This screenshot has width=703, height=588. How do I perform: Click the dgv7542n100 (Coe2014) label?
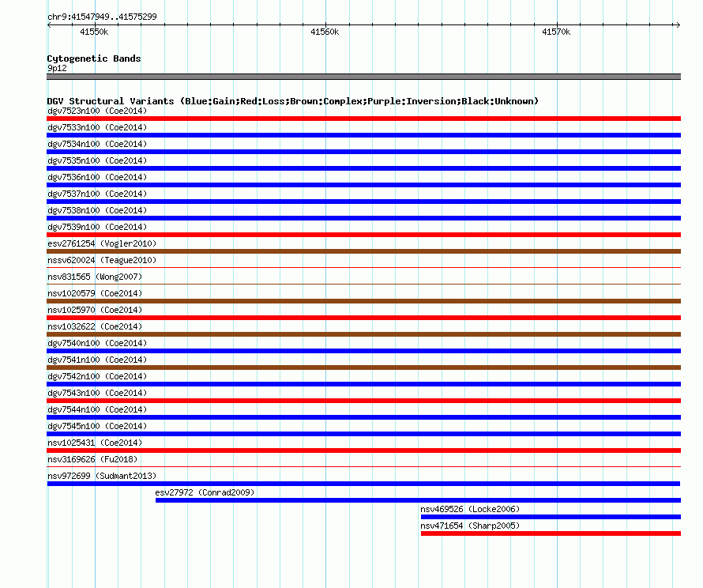97,376
